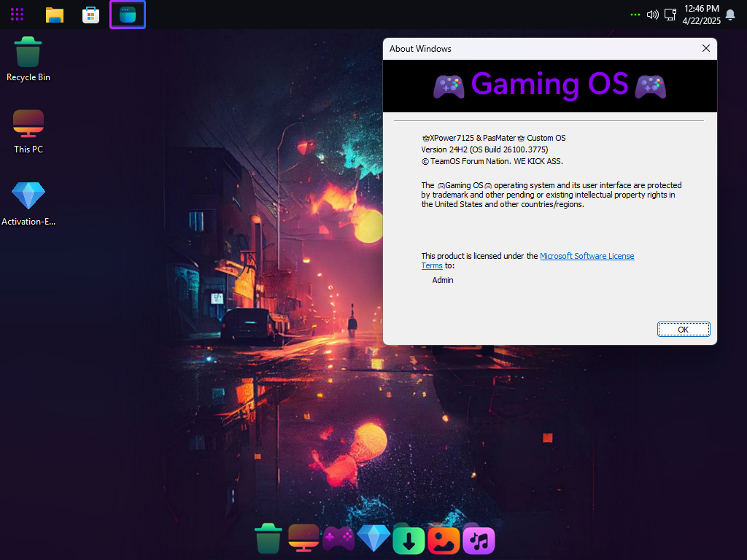
Task: Click the purple "Gaming OS" banner heading
Action: [x=550, y=85]
